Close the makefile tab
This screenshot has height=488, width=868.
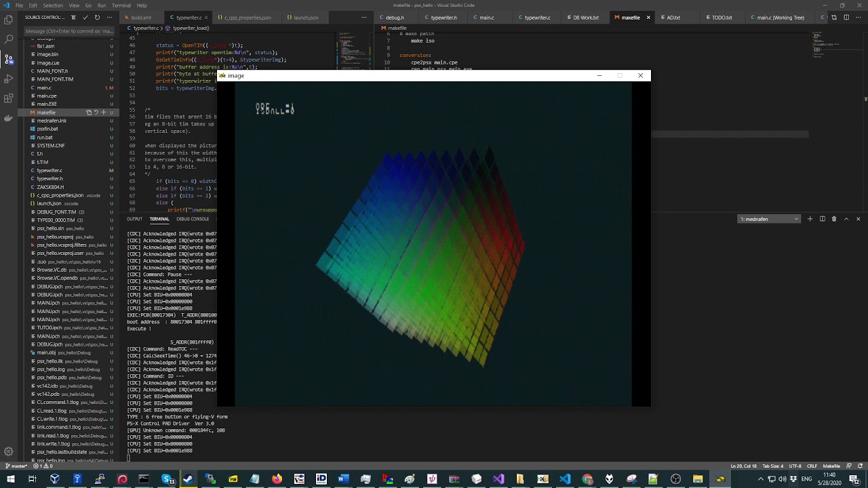tap(648, 18)
